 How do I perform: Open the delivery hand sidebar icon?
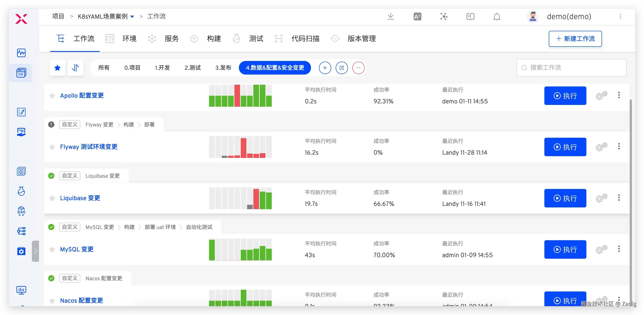click(x=21, y=132)
